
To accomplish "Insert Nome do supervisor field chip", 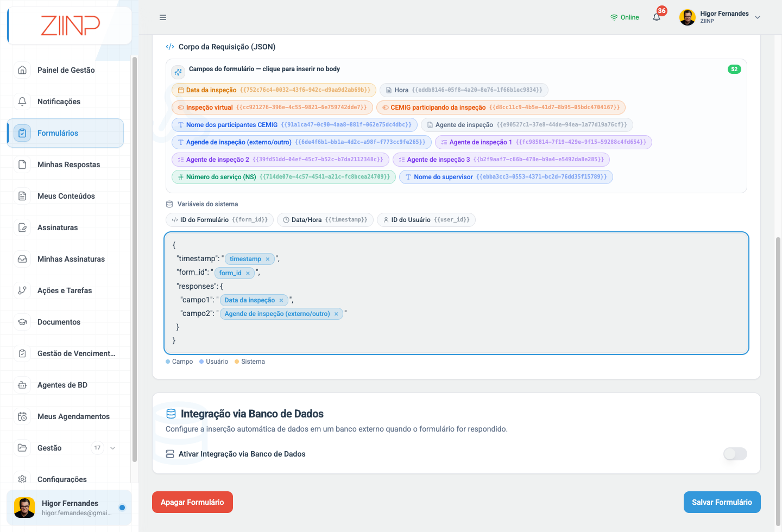I will coord(506,177).
